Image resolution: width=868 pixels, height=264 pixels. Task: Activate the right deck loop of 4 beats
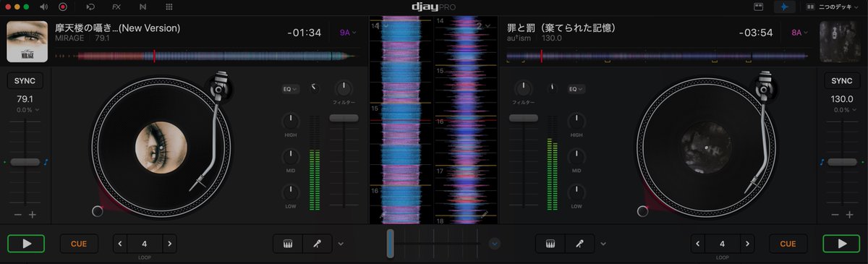pyautogui.click(x=723, y=244)
